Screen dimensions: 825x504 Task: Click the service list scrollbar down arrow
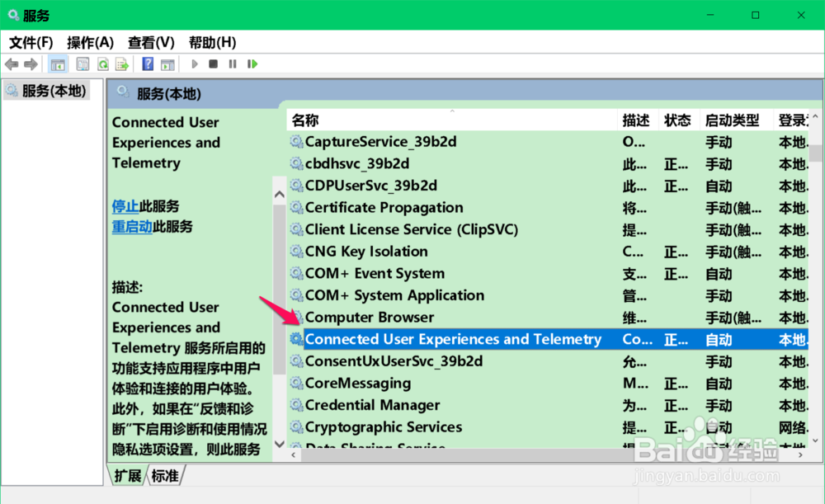click(815, 440)
